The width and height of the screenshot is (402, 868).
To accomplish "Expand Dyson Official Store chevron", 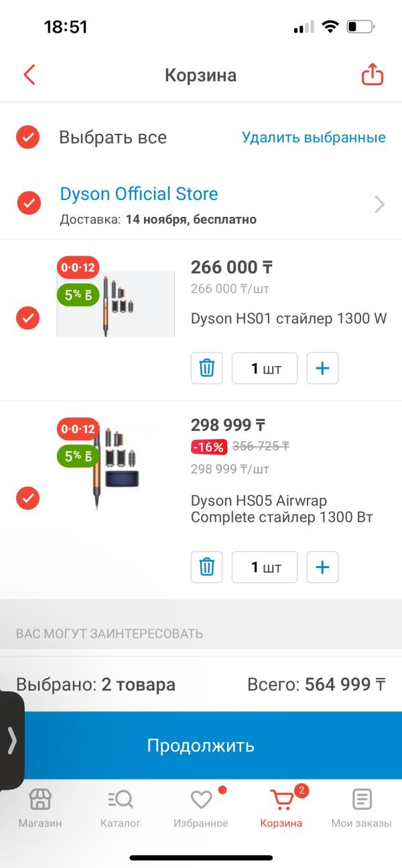I will tap(379, 204).
